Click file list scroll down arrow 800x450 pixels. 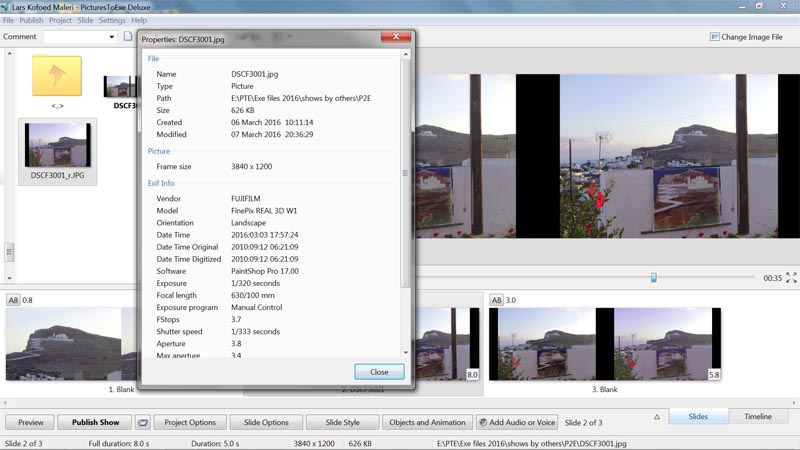point(9,278)
